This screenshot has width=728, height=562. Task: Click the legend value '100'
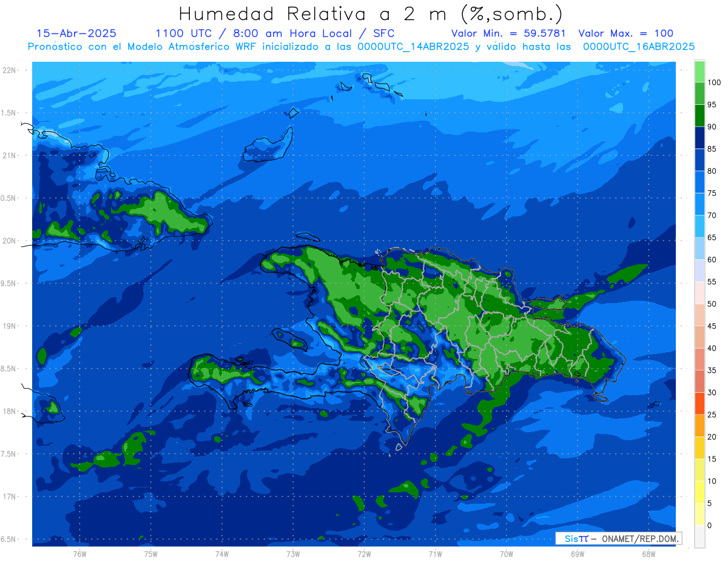pyautogui.click(x=713, y=83)
